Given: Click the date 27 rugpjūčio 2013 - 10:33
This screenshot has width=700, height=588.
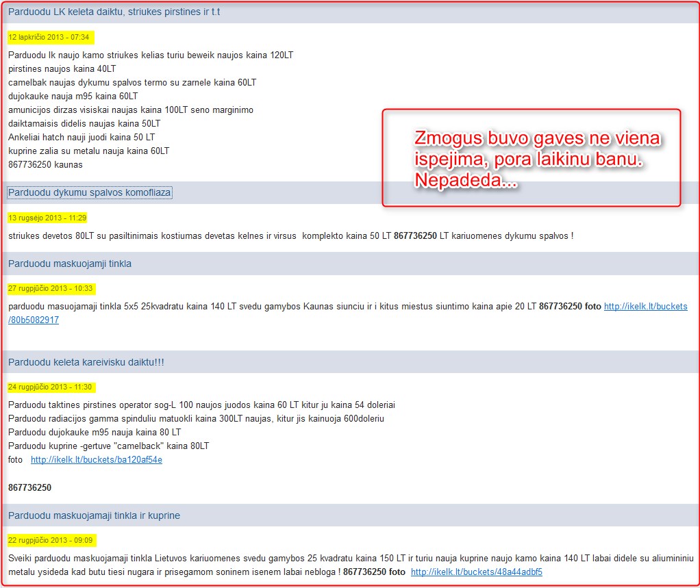Looking at the screenshot, I should [51, 288].
